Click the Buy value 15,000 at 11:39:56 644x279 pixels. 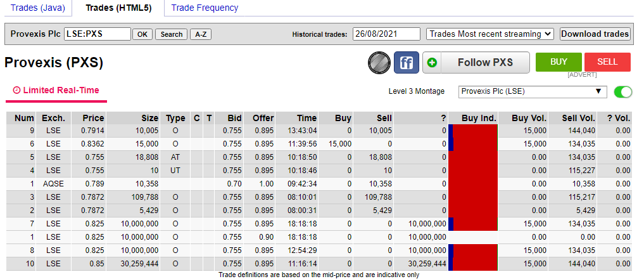click(339, 144)
